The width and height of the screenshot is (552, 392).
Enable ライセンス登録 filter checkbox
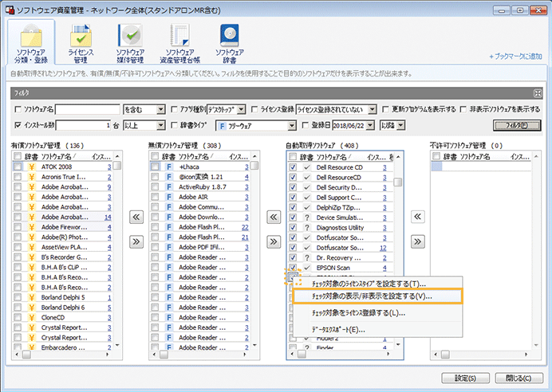coord(254,110)
